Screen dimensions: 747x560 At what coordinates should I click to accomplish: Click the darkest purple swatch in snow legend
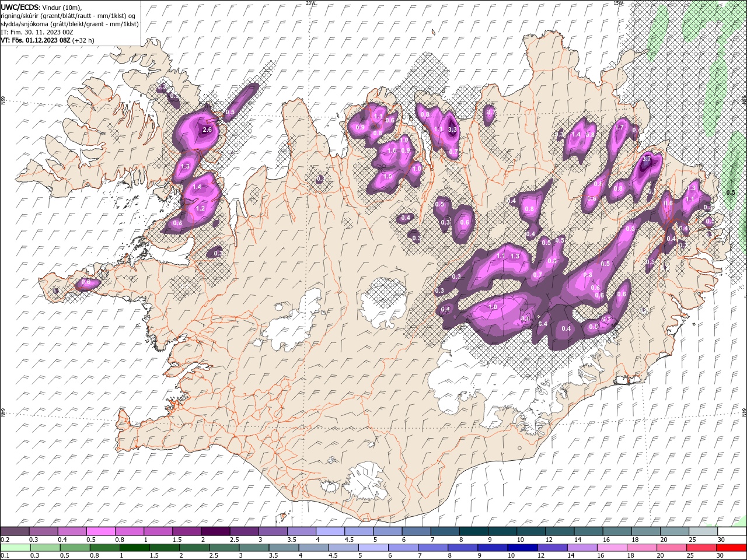[215, 531]
